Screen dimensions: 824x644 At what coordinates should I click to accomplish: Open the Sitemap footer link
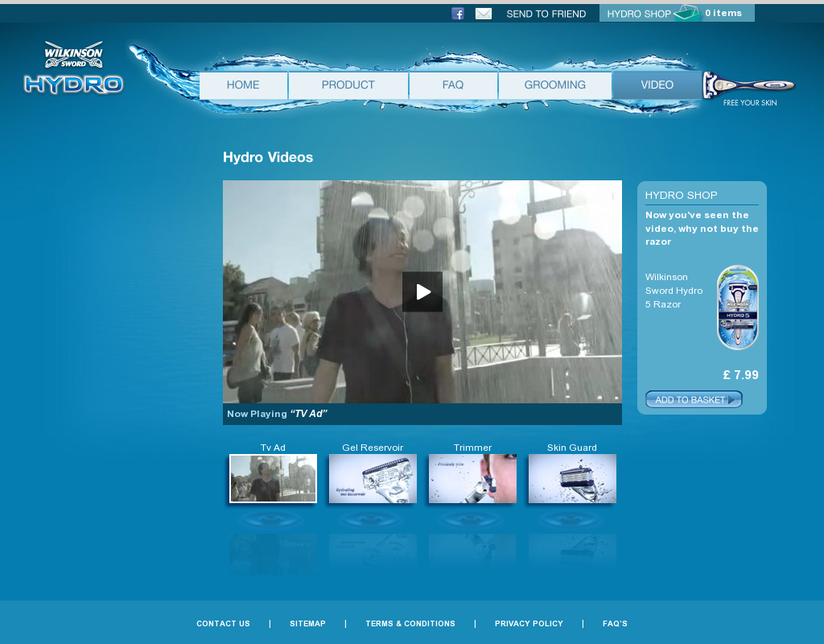[307, 624]
